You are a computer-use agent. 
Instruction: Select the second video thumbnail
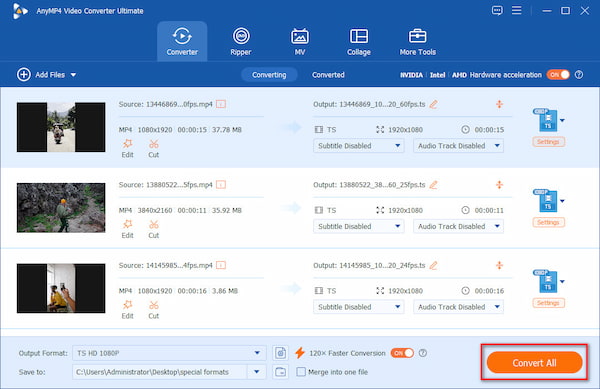61,208
